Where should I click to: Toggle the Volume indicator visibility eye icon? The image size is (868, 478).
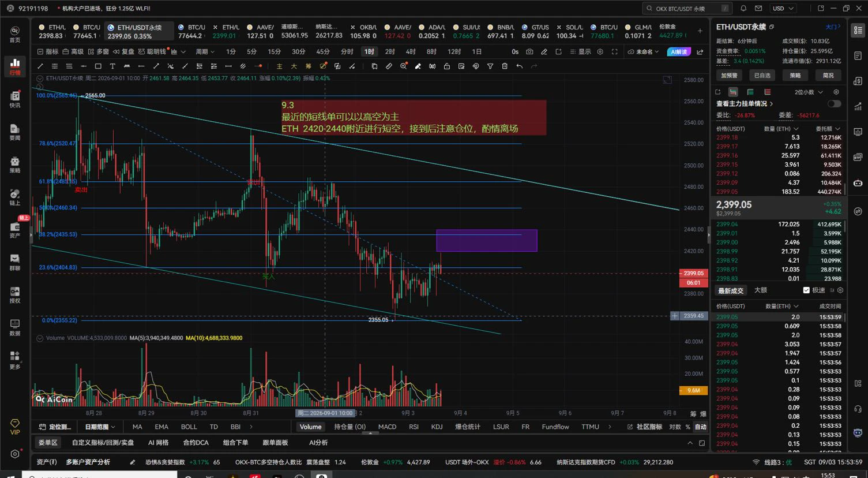click(x=40, y=338)
